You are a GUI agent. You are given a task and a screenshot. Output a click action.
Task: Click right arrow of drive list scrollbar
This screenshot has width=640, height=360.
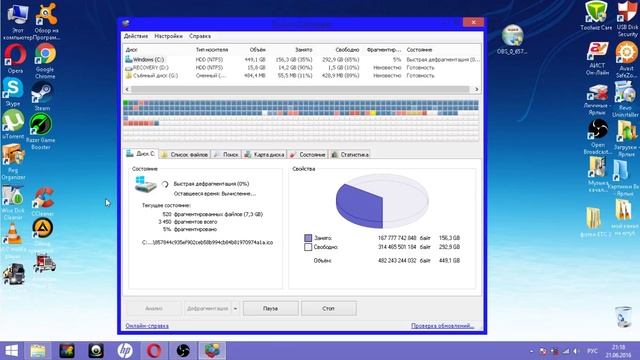pos(476,89)
